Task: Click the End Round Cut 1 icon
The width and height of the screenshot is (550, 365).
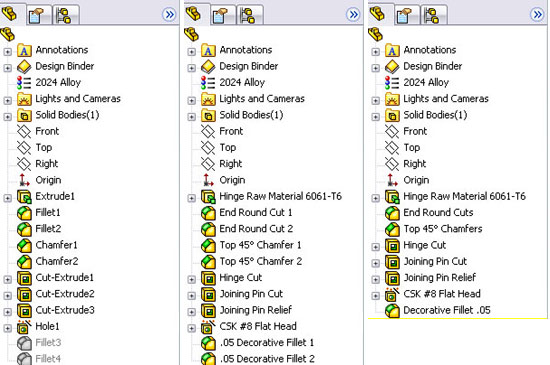Action: [x=208, y=213]
